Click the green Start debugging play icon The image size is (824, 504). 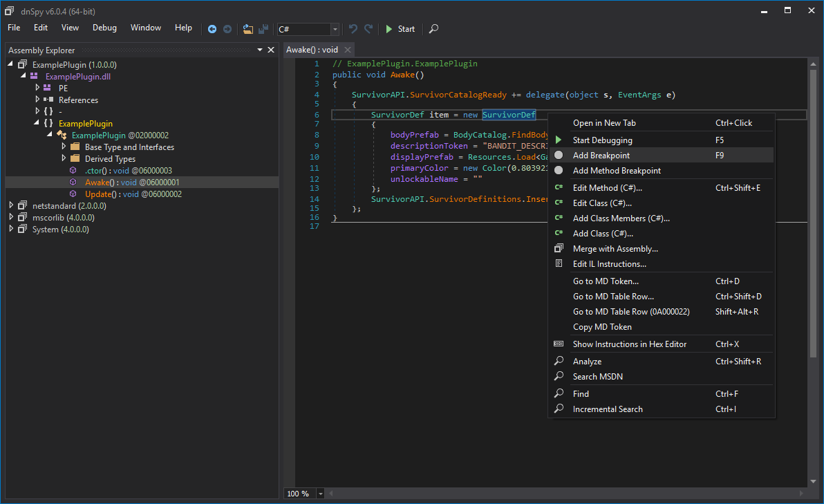(389, 29)
